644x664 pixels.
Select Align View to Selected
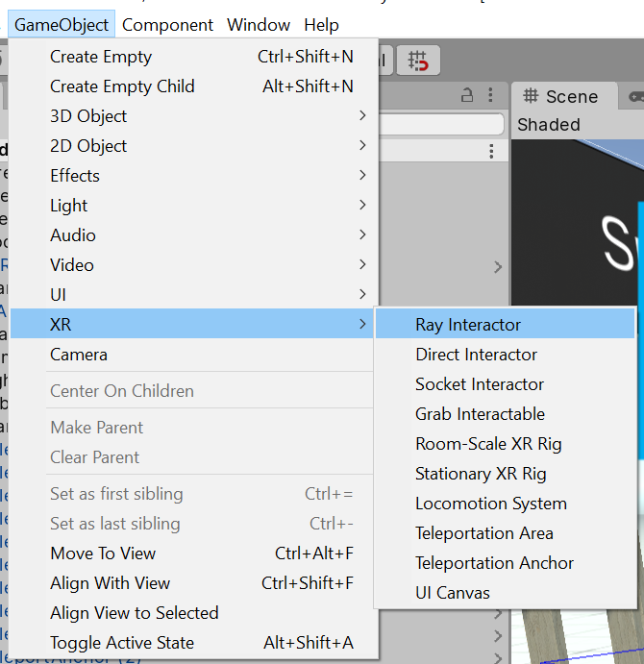tap(193, 613)
